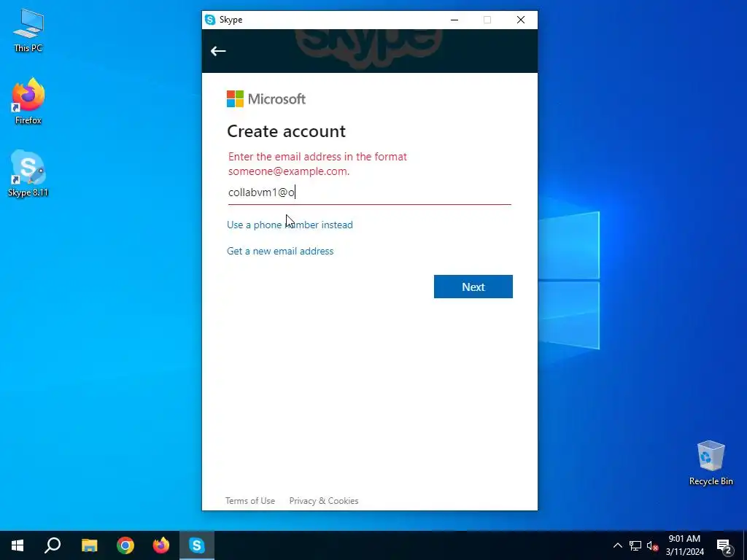The width and height of the screenshot is (747, 560).
Task: Click the Skype taskbar button
Action: point(197,545)
